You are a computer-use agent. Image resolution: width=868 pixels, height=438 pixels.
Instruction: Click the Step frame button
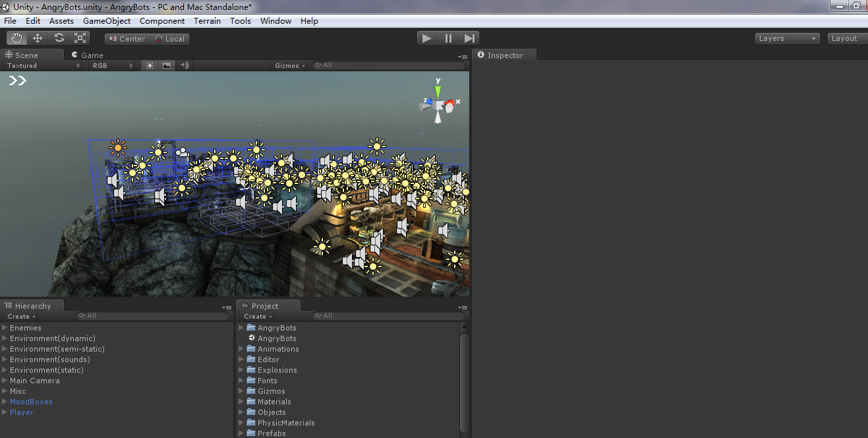pyautogui.click(x=469, y=38)
